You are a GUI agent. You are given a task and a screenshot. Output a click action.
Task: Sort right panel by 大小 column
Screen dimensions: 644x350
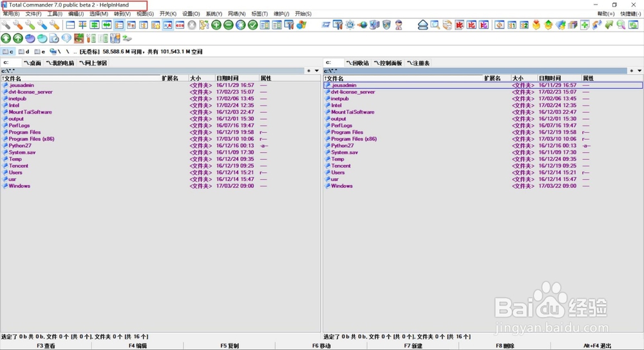point(524,78)
